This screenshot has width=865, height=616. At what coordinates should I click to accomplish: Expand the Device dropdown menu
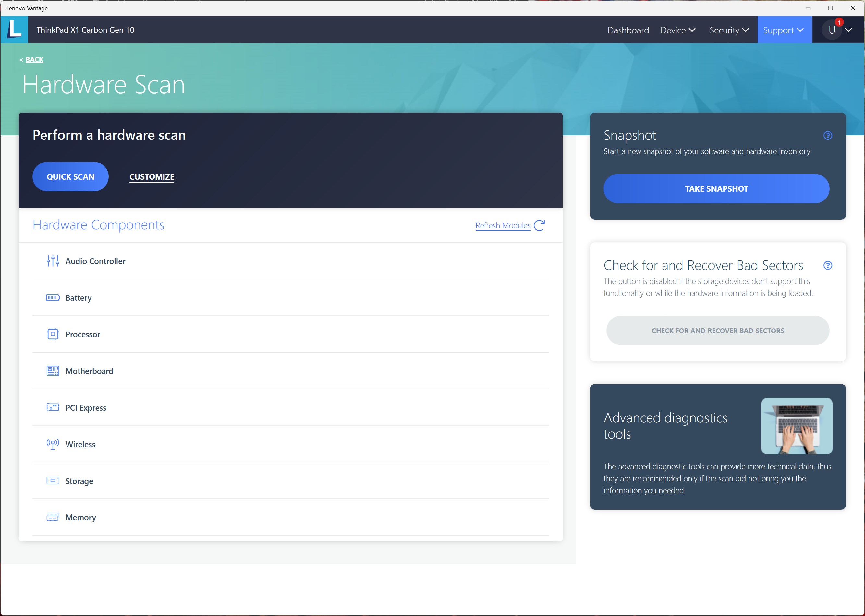click(677, 30)
